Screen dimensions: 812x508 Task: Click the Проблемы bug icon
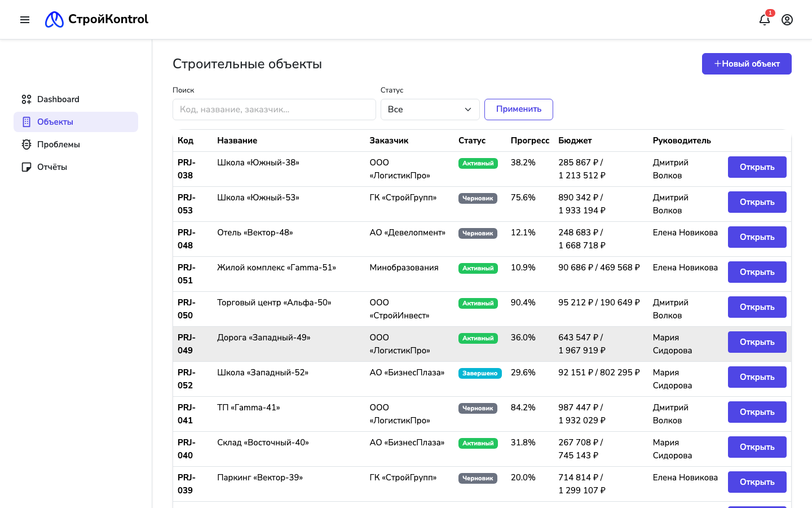[x=27, y=144]
